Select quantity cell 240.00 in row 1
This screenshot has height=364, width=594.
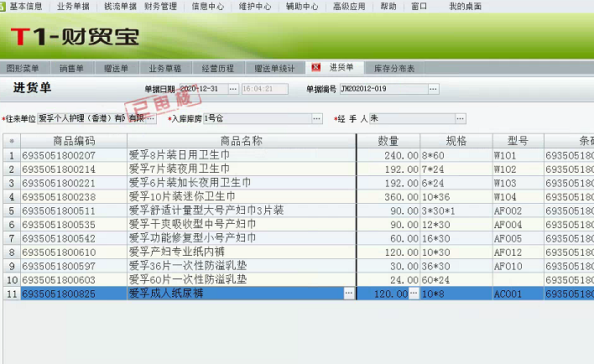point(388,155)
